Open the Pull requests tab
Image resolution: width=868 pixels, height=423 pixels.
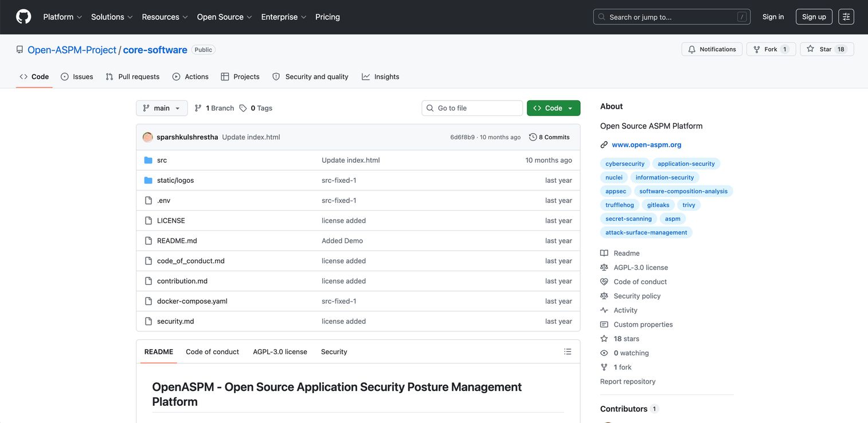tap(132, 76)
